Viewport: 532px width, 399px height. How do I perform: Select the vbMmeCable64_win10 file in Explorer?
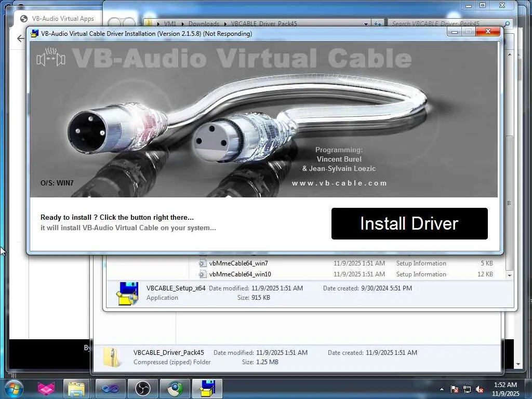[240, 274]
